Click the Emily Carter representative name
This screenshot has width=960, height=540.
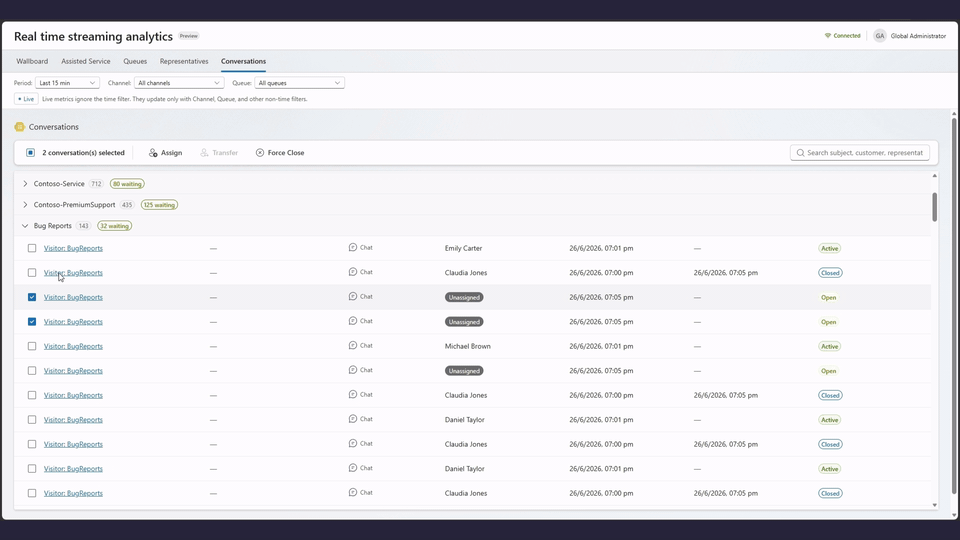(x=463, y=248)
